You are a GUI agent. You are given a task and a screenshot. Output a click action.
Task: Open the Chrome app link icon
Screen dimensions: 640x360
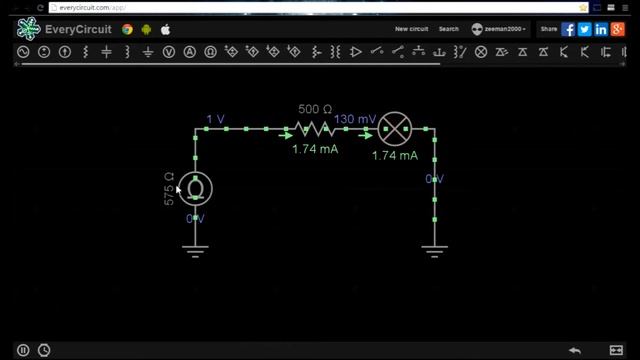click(127, 29)
